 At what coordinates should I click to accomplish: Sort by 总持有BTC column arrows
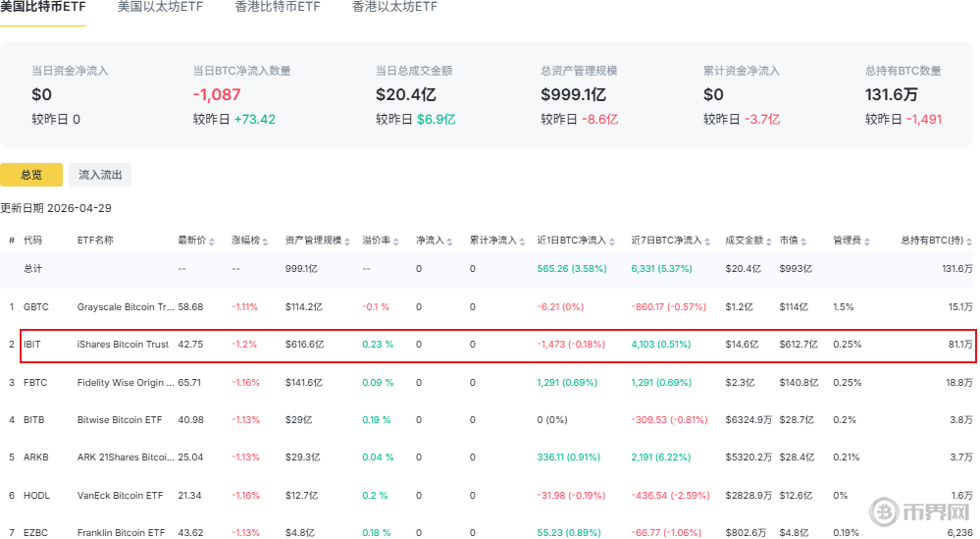[x=969, y=241]
